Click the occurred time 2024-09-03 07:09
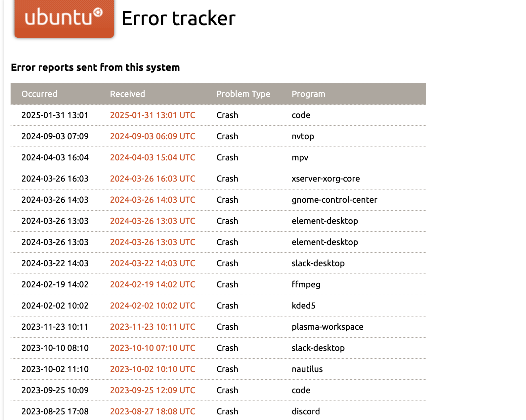The width and height of the screenshot is (526, 420). coord(55,136)
